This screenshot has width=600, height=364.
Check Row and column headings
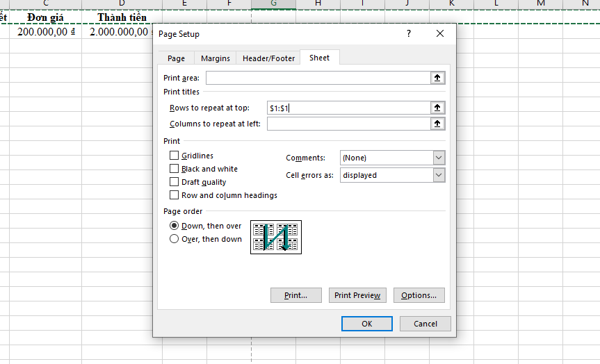point(174,195)
